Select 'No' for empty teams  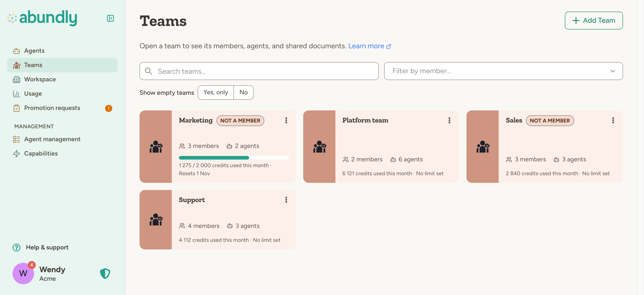pyautogui.click(x=244, y=93)
